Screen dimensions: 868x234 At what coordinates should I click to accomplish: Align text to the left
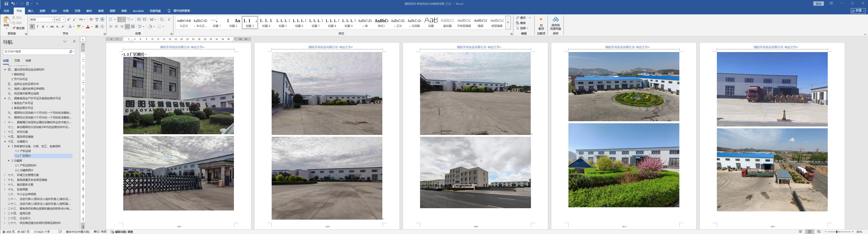[x=111, y=26]
